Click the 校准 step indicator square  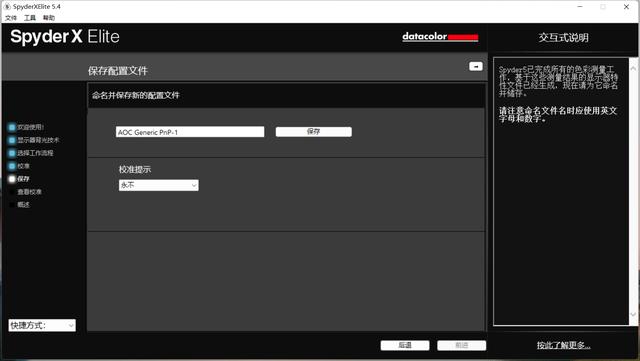(x=12, y=166)
